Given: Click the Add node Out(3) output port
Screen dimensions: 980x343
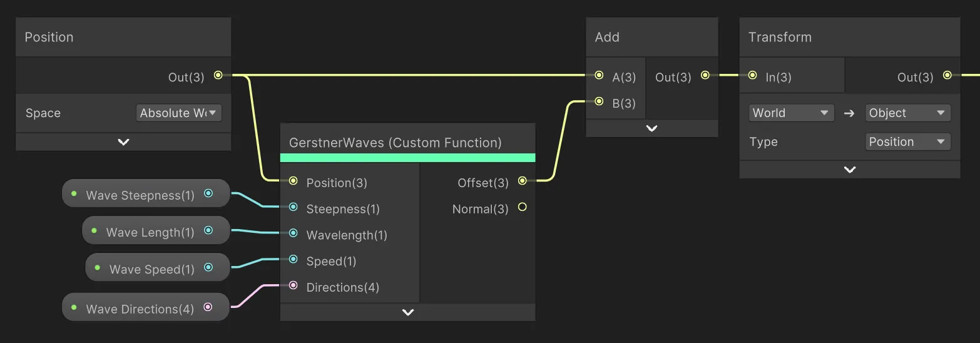Looking at the screenshot, I should 705,75.
